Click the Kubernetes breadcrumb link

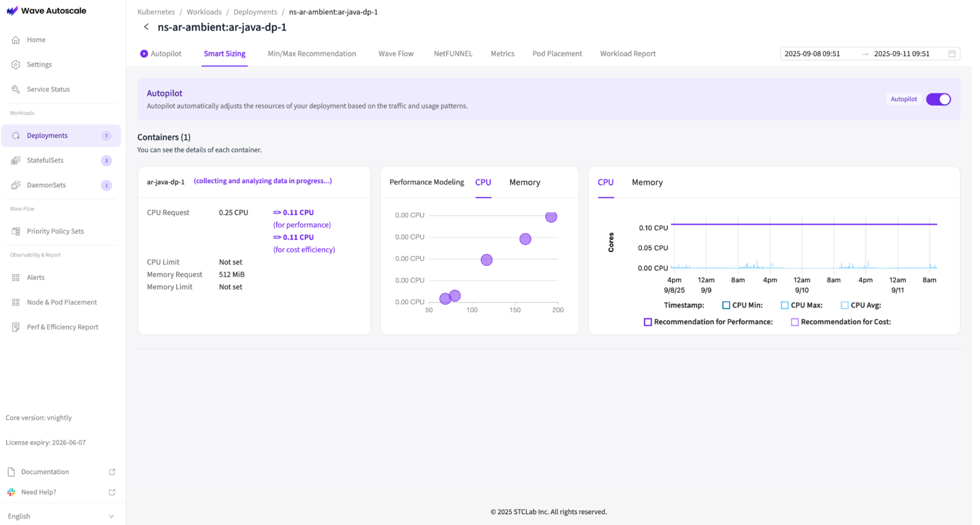click(156, 12)
